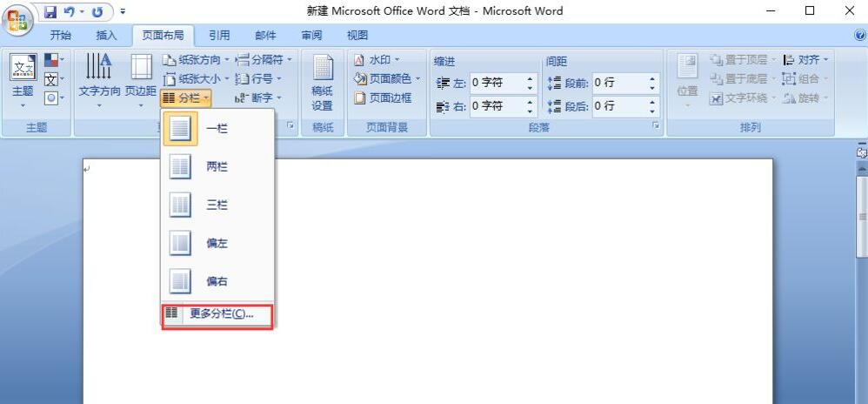Image resolution: width=868 pixels, height=404 pixels.
Task: Click inside the blank document page
Action: point(427,281)
